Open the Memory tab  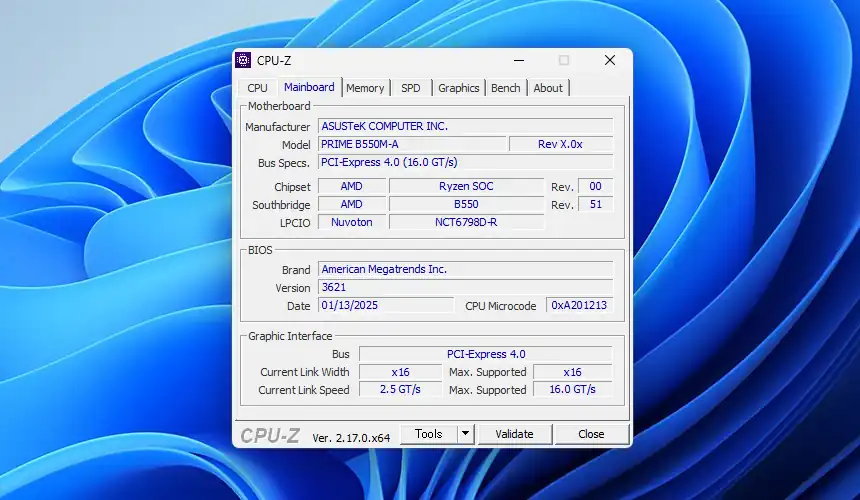365,88
